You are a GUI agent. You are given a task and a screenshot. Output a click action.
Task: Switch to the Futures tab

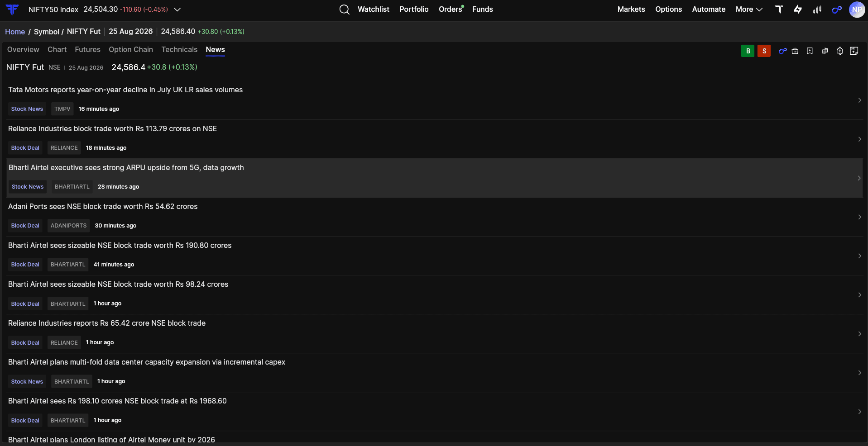88,50
